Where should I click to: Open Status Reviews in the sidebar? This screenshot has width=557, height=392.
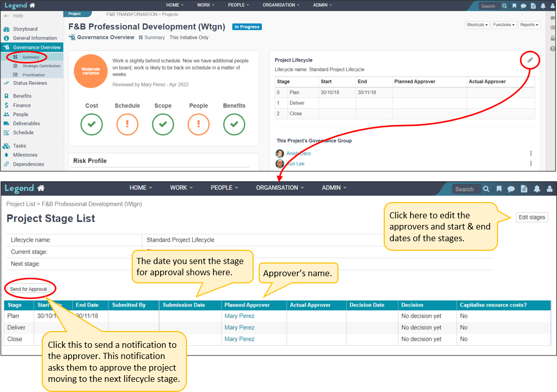click(30, 83)
